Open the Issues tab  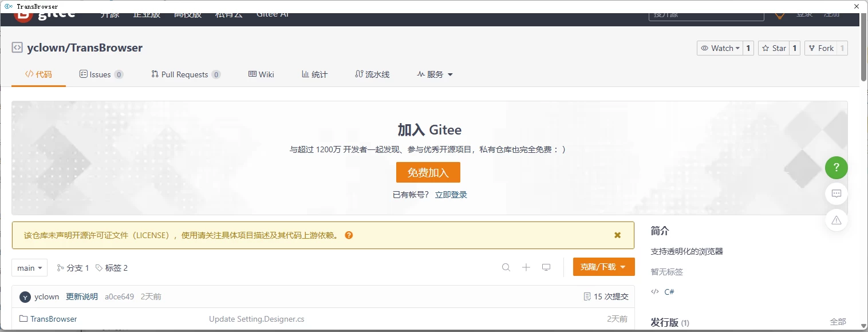point(101,74)
